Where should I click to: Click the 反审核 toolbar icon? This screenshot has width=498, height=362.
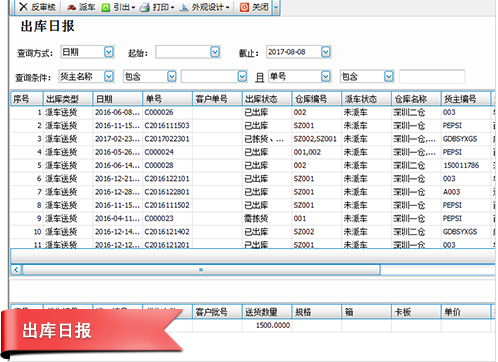pyautogui.click(x=23, y=7)
